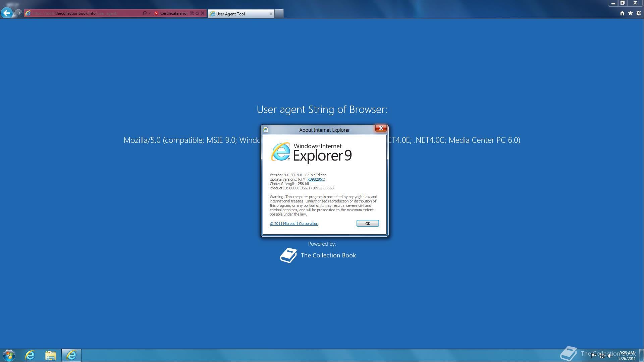Open the Tools gear menu
The width and height of the screenshot is (644, 362).
click(639, 13)
